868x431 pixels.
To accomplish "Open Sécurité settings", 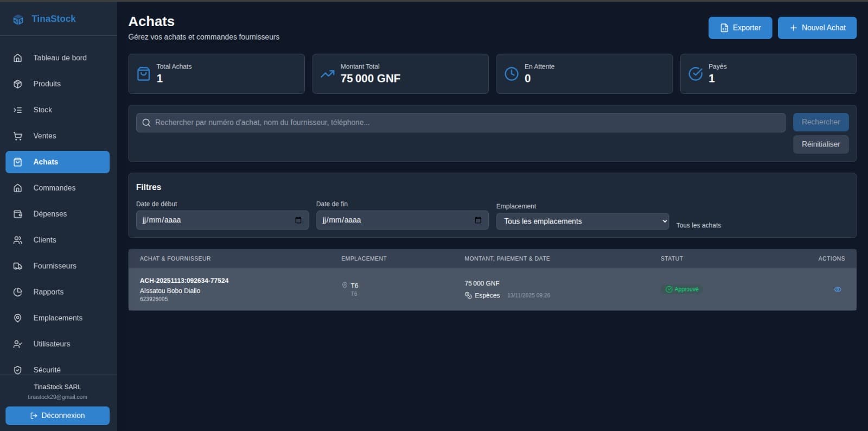I will coord(58,370).
